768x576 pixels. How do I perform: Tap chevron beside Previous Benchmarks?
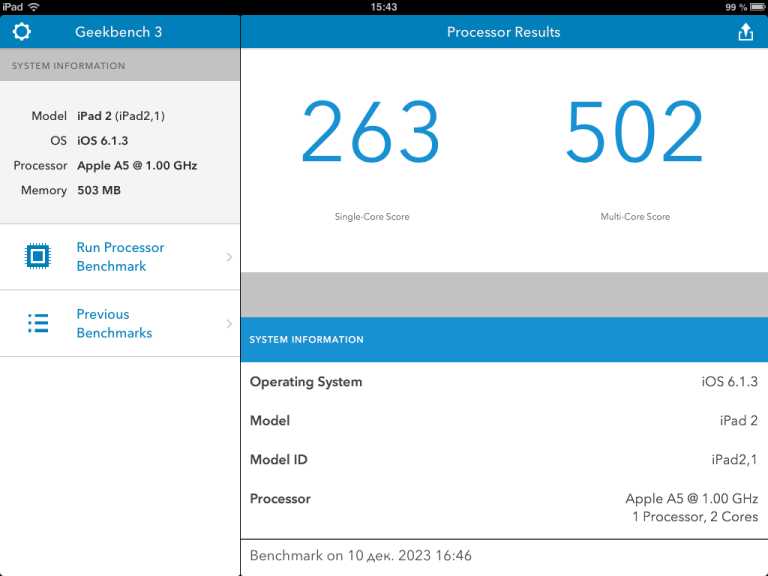click(229, 324)
